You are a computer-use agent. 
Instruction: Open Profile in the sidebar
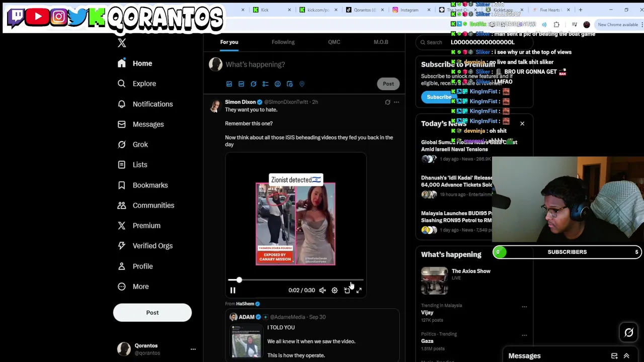135,266
